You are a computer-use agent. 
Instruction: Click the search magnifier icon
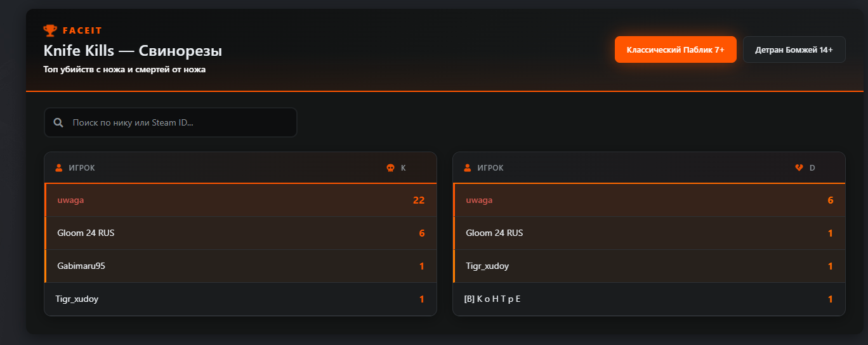click(x=58, y=122)
